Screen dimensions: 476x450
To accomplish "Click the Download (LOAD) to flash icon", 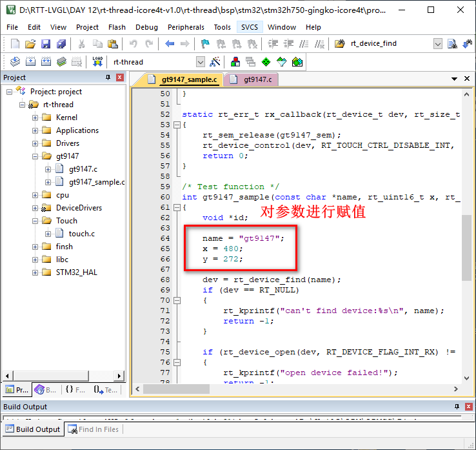I will [97, 62].
